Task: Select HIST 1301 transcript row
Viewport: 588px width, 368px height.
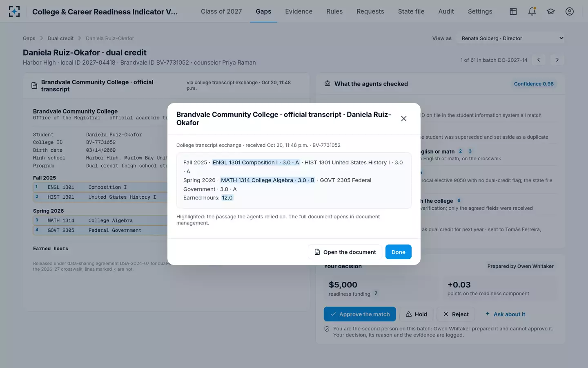Action: 100,197
